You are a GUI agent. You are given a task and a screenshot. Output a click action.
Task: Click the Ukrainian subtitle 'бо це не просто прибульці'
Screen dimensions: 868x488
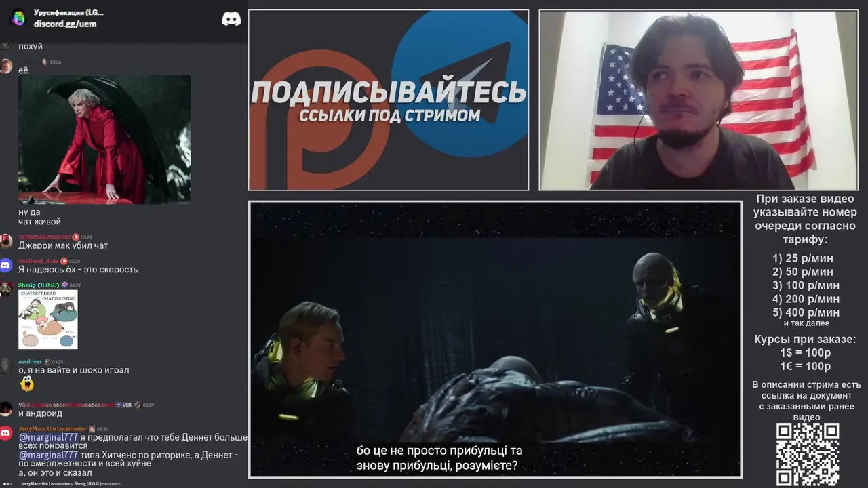coord(439,451)
